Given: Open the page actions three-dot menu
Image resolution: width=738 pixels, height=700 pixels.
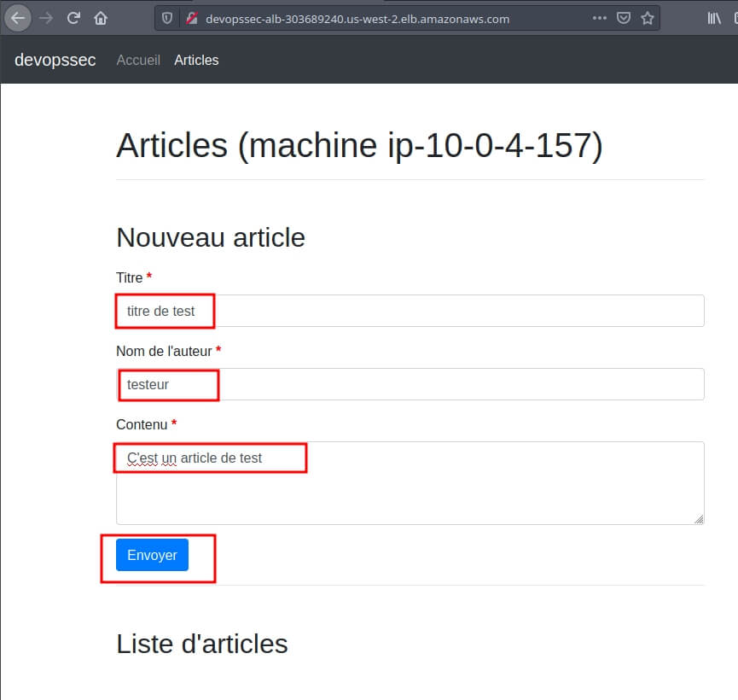Looking at the screenshot, I should tap(600, 18).
